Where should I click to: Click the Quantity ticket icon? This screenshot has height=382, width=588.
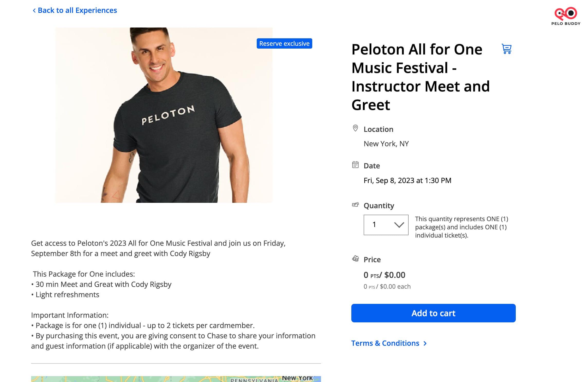point(355,205)
